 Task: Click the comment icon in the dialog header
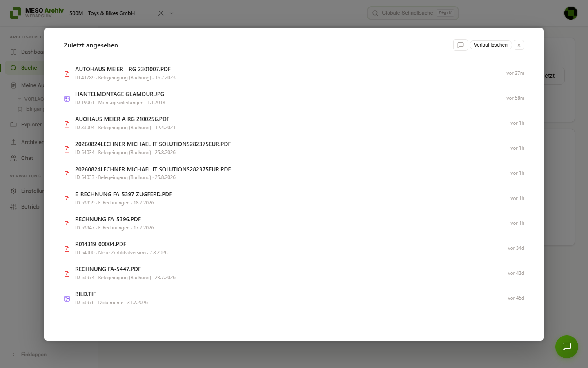pos(461,45)
